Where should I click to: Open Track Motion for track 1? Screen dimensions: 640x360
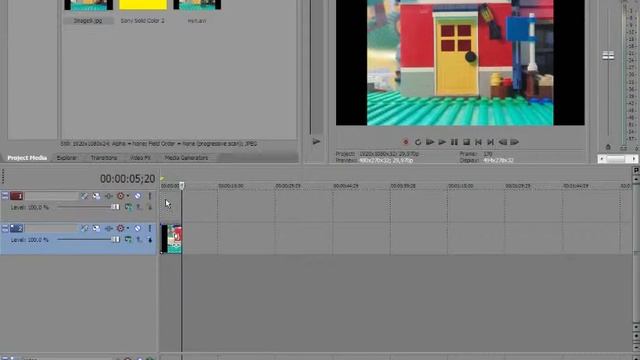coord(96,196)
